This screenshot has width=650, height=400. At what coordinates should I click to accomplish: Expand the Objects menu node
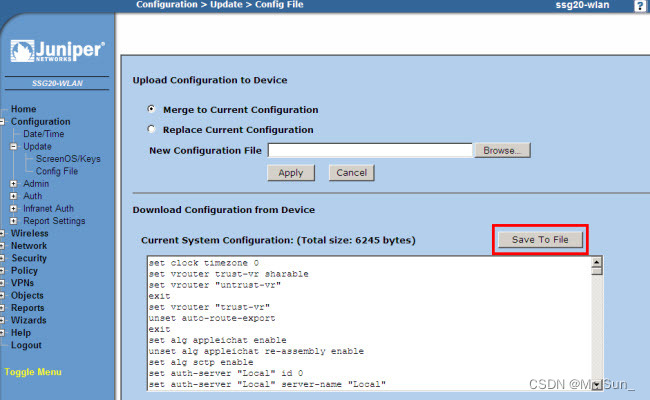coord(2,296)
